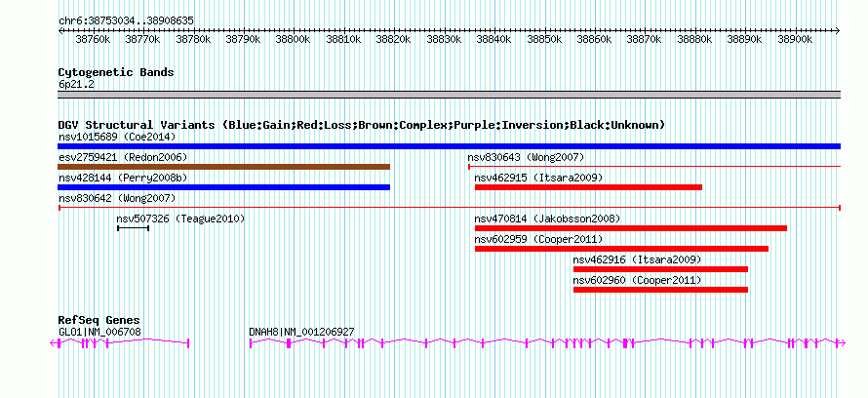Click the 38770k ruler tick label
Viewport: 868px width, 398px height.
(x=142, y=40)
